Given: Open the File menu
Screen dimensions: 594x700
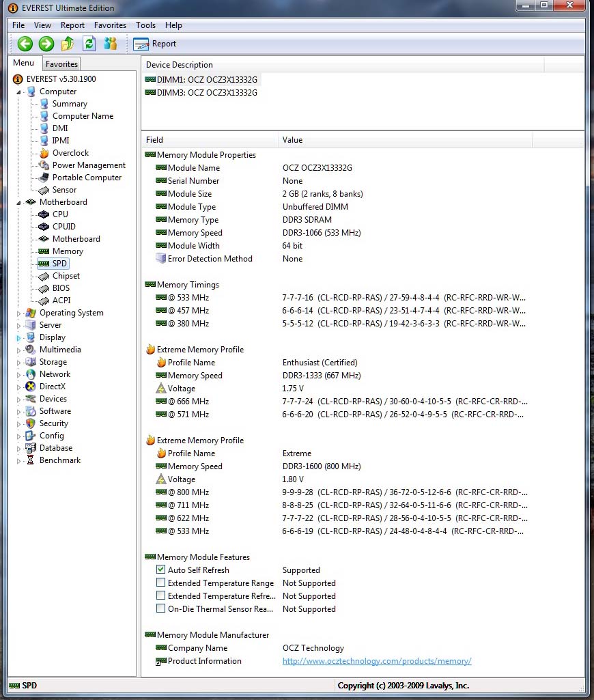Looking at the screenshot, I should pos(18,25).
